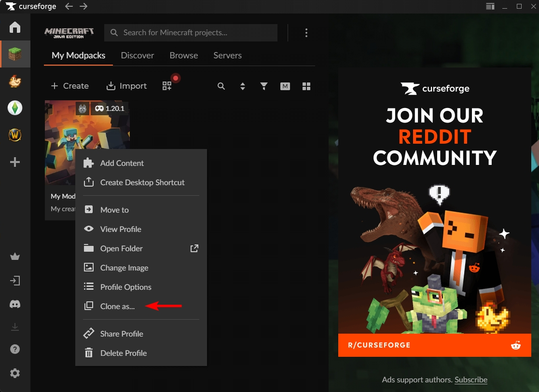
Task: Switch to grid view layout icon
Action: 306,86
